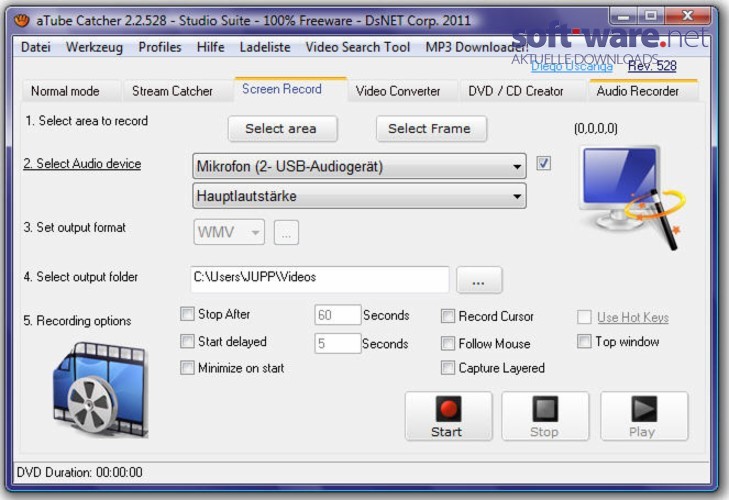This screenshot has height=500, width=729.
Task: Enable the Stop After checkbox
Action: [x=187, y=314]
